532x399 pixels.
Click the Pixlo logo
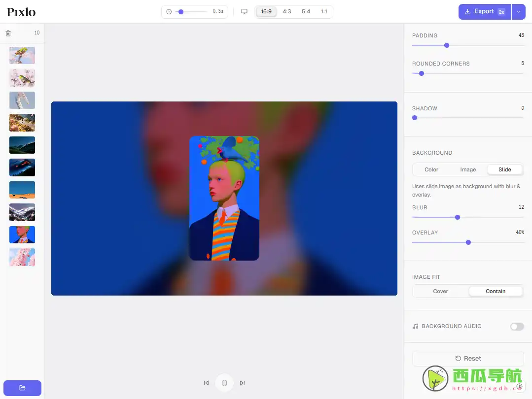point(21,12)
